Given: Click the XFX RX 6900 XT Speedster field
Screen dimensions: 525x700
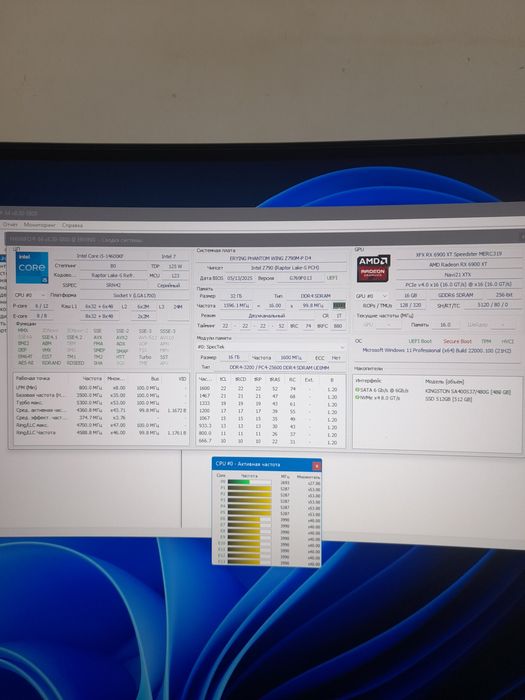Looking at the screenshot, I should click(x=458, y=254).
